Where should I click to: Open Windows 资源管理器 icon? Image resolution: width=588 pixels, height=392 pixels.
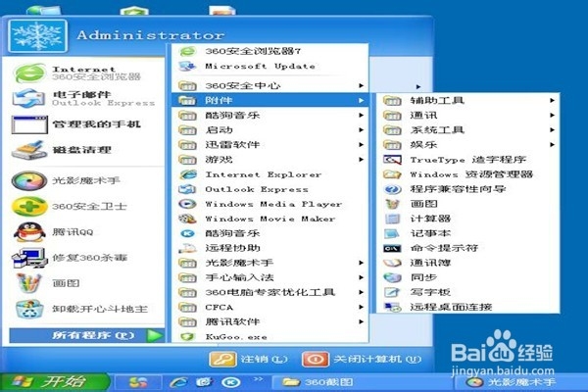click(x=392, y=174)
